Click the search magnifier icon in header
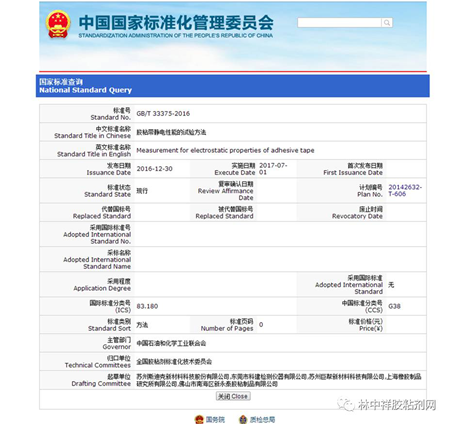Viewport: 450px width, 424px height. 387,23
